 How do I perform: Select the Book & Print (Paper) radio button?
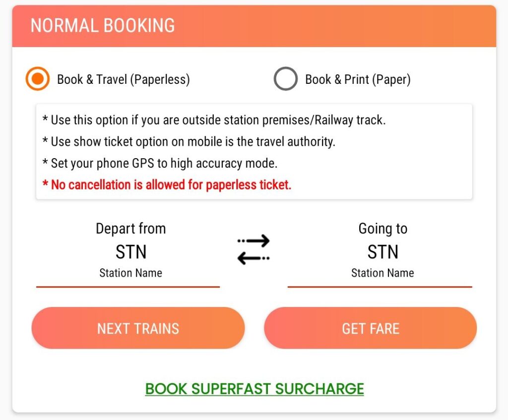(x=285, y=79)
